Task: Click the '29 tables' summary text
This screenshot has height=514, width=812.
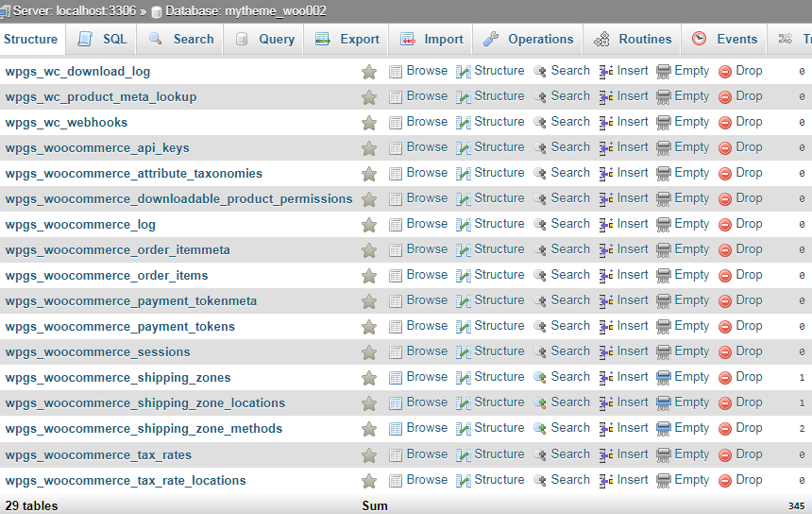Action: (x=31, y=505)
